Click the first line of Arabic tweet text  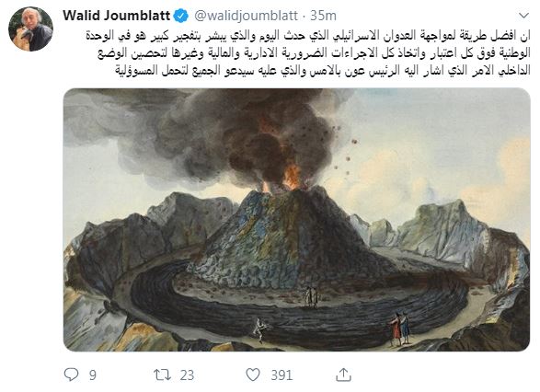tap(308, 36)
